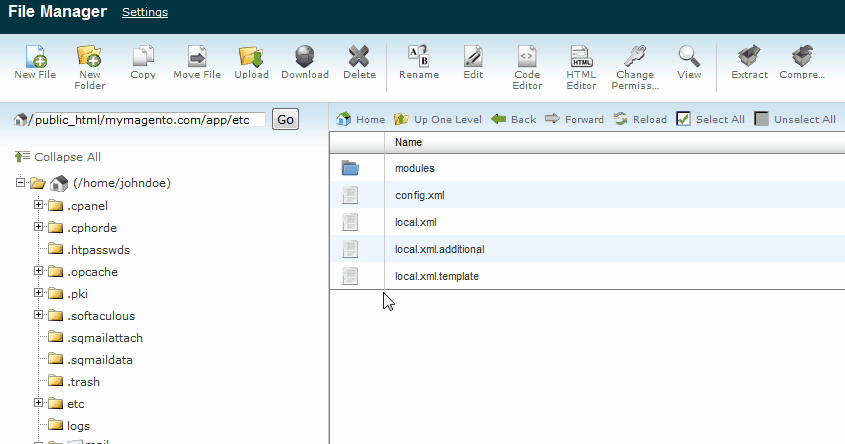Viewport: 845px width, 444px height.
Task: Click the New Folder toolbar icon
Action: pos(89,56)
